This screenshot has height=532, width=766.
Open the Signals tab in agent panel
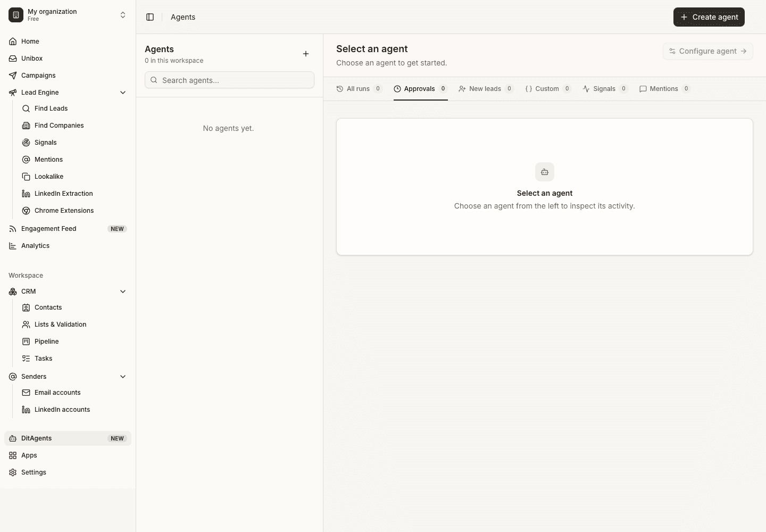605,89
